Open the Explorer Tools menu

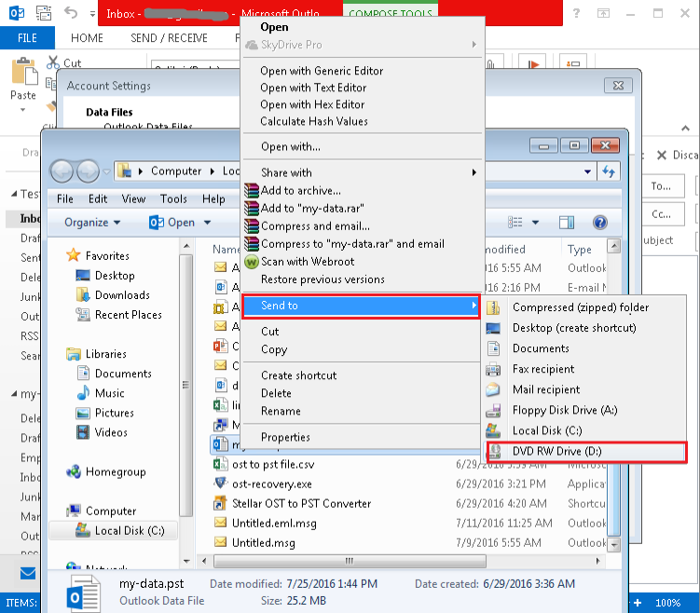tap(173, 199)
